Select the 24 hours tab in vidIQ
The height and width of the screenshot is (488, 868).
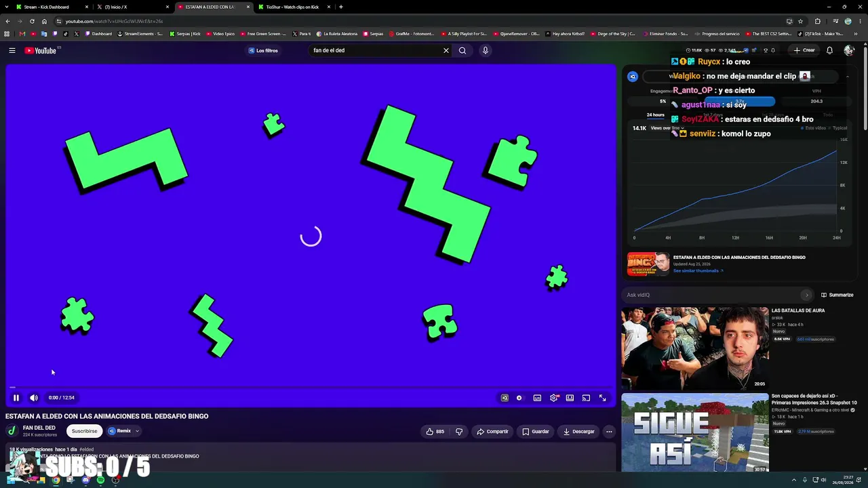[656, 115]
